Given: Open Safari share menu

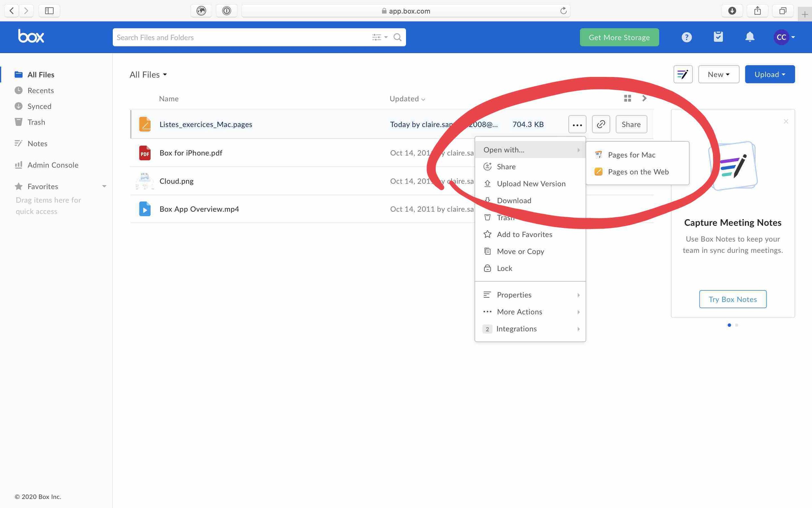Looking at the screenshot, I should pos(757,11).
